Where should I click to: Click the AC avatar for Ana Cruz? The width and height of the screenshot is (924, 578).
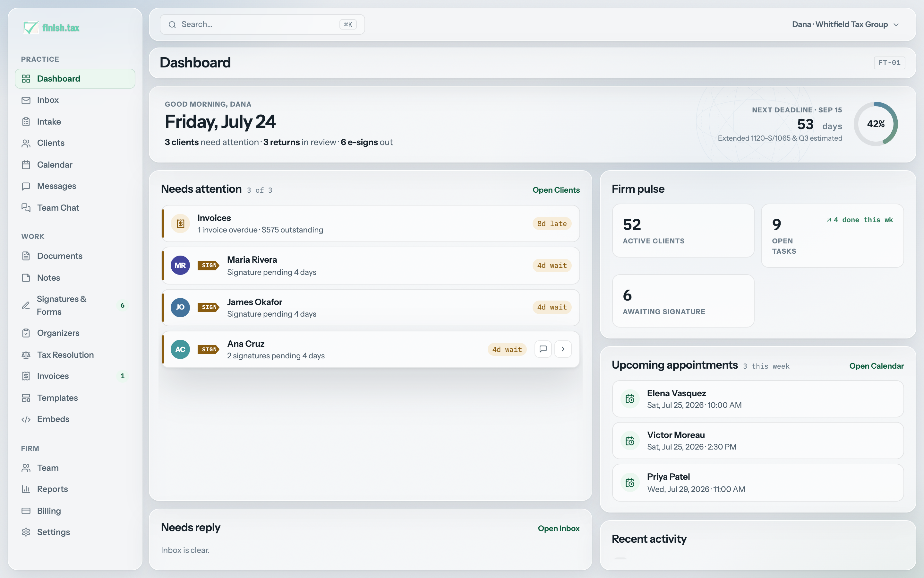tap(180, 349)
